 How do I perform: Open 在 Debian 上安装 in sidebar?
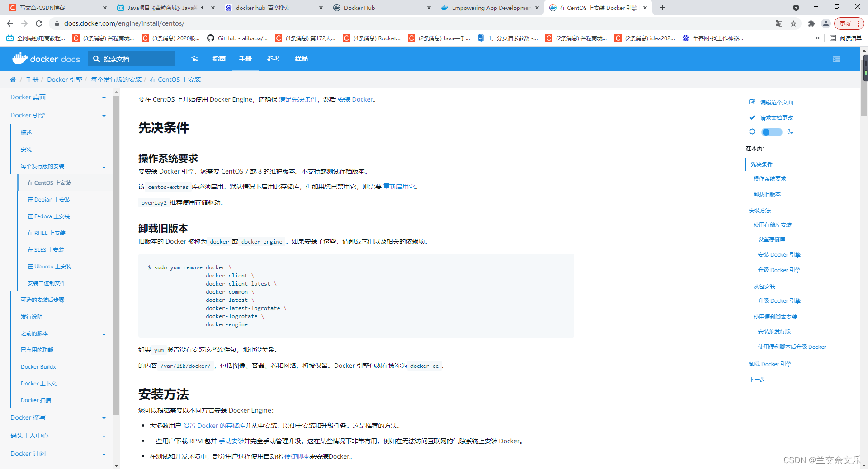coord(49,200)
